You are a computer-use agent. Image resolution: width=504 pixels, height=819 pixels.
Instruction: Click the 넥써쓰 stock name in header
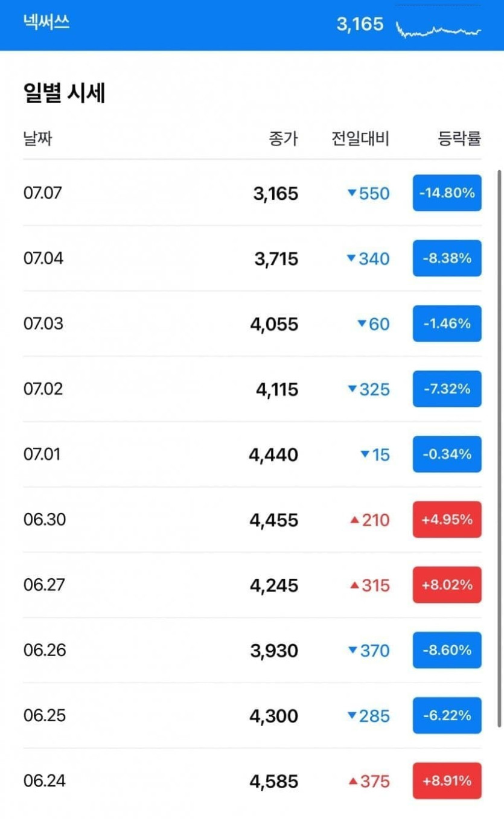pos(47,24)
